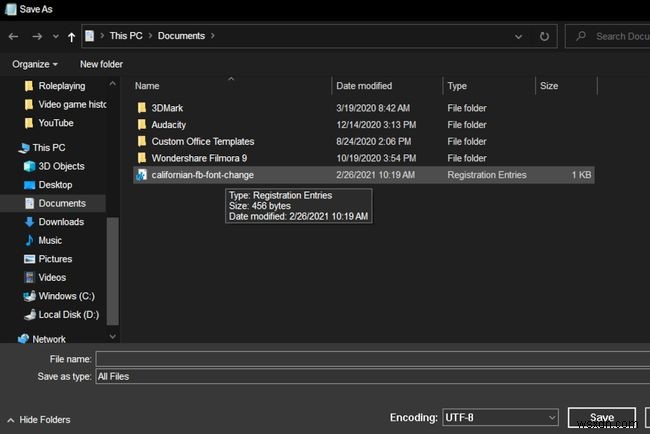Go up one folder level

coord(71,37)
